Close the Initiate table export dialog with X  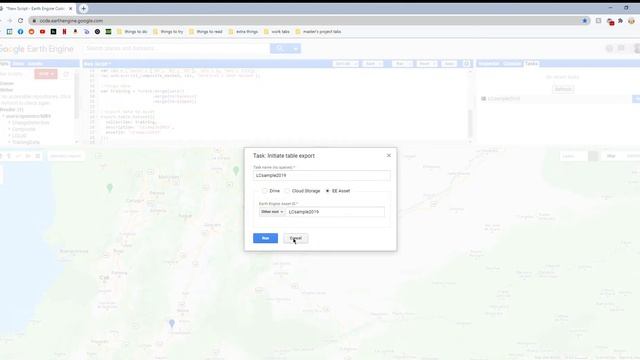389,156
